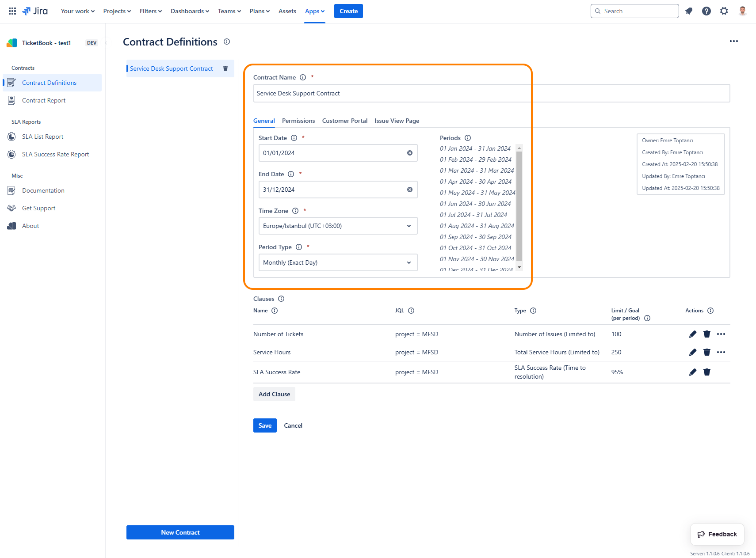
Task: Delete the Service Hours clause via trash icon
Action: click(x=706, y=352)
